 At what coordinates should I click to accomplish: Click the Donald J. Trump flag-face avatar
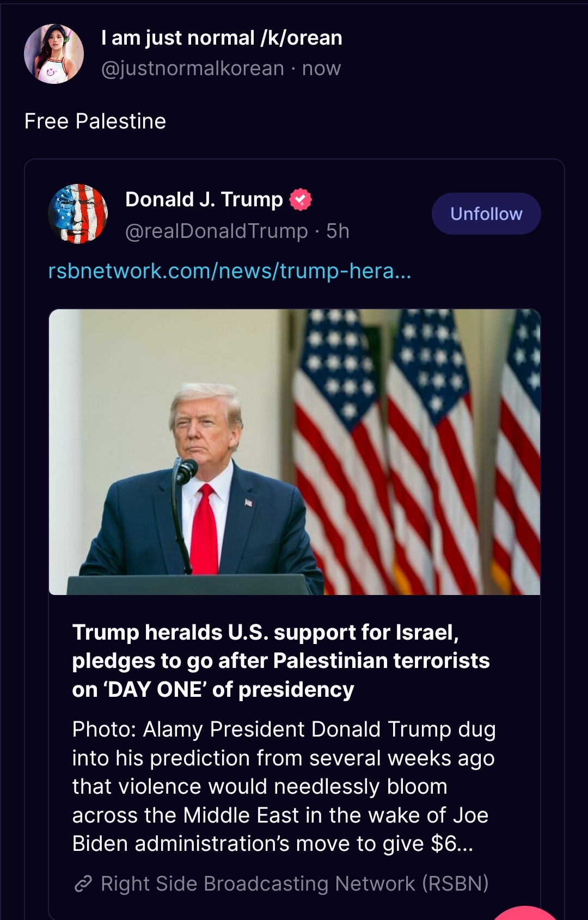78,214
